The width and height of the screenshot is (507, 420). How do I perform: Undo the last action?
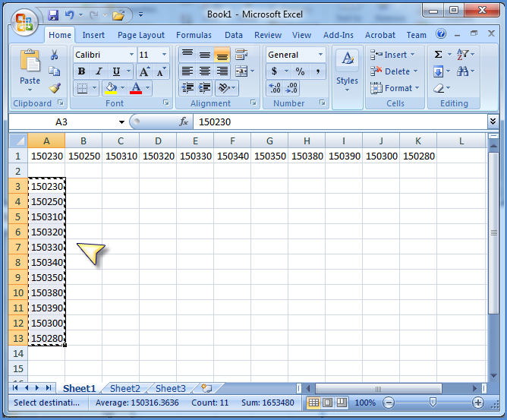[69, 14]
